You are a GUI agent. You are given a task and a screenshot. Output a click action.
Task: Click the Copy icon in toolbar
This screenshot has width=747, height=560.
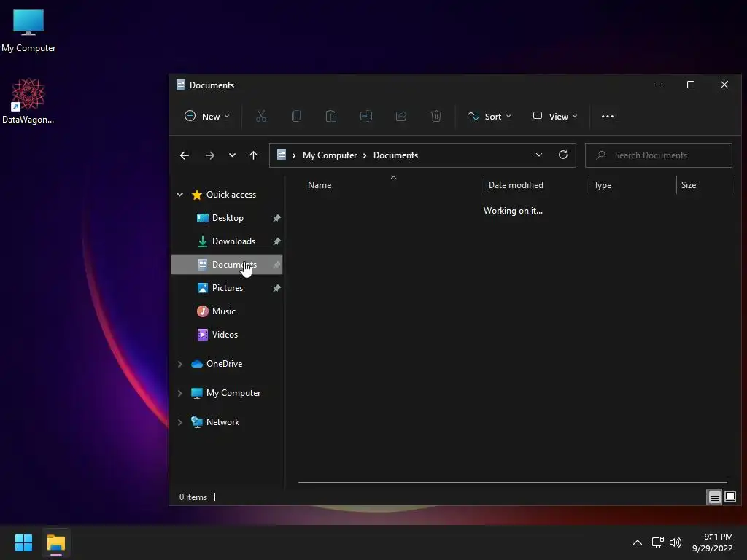click(296, 116)
